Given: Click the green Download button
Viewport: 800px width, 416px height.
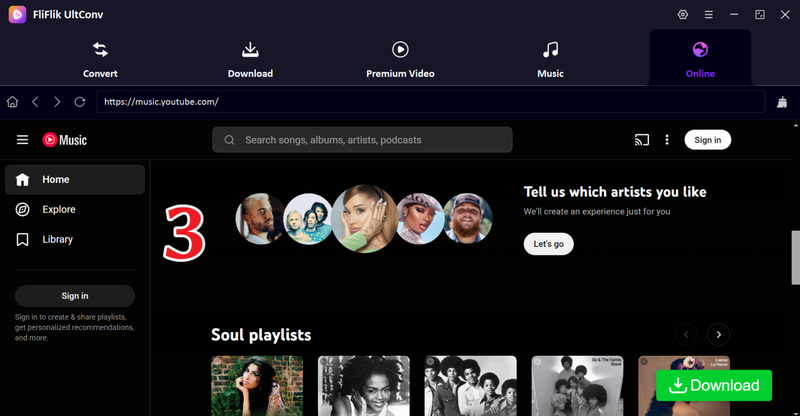Looking at the screenshot, I should click(714, 385).
